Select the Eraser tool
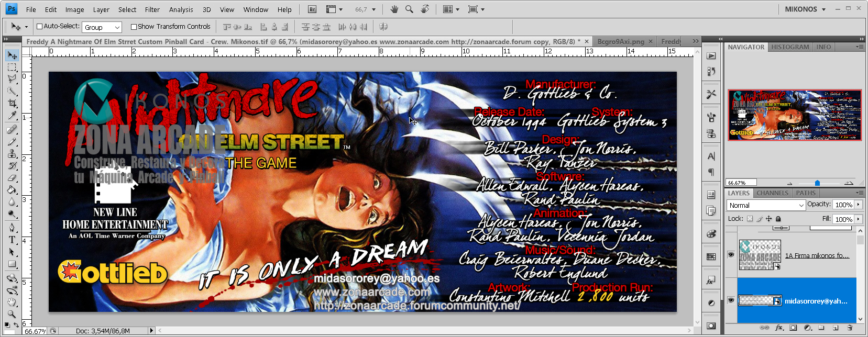The height and width of the screenshot is (337, 868). click(x=12, y=177)
